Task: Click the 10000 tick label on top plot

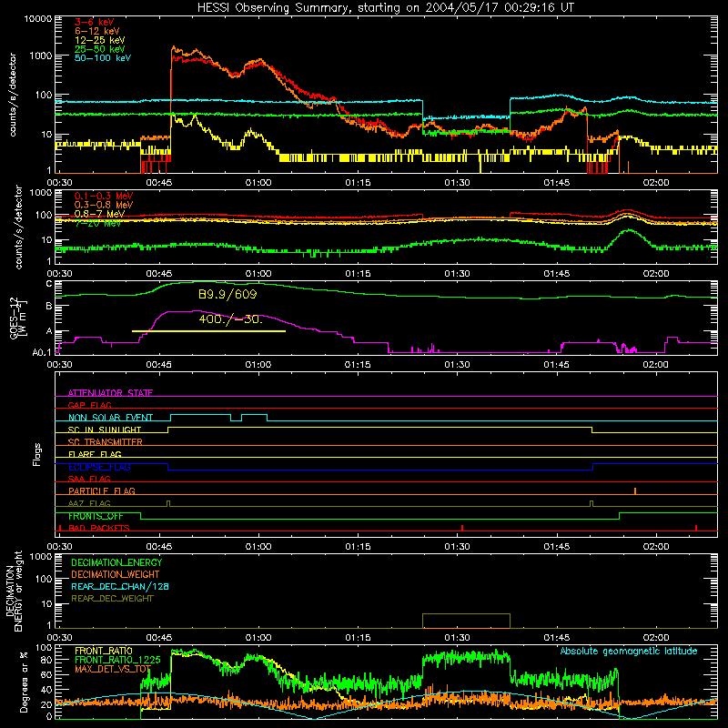Action: click(38, 19)
